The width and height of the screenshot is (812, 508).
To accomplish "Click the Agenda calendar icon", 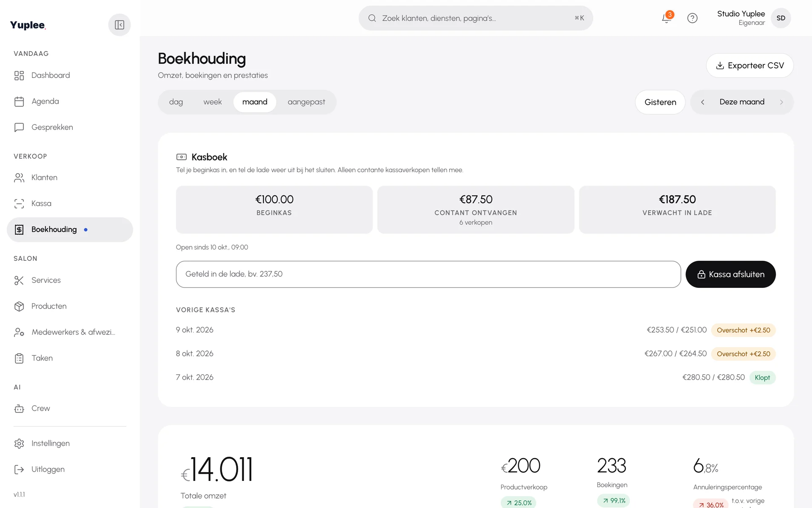I will click(19, 102).
